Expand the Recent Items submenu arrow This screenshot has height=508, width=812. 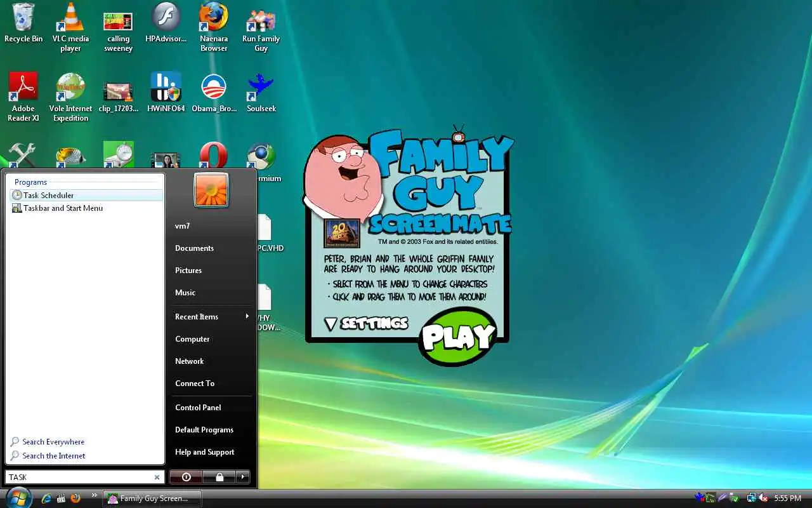247,316
